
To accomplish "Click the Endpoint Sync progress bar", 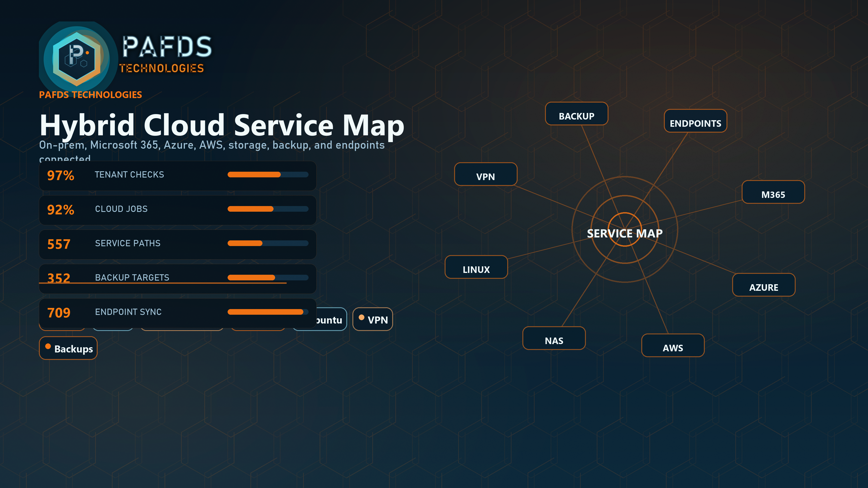I will [268, 312].
